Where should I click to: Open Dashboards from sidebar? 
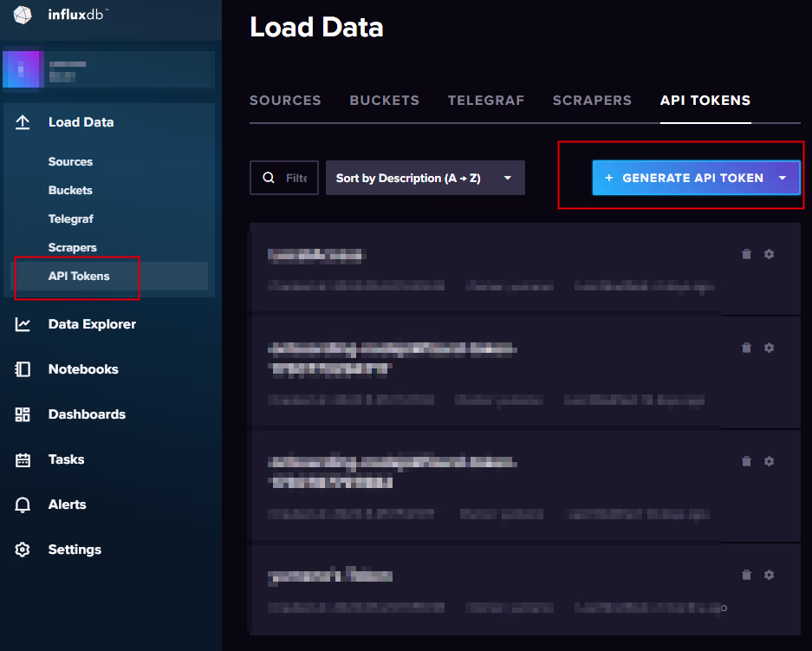pos(87,414)
